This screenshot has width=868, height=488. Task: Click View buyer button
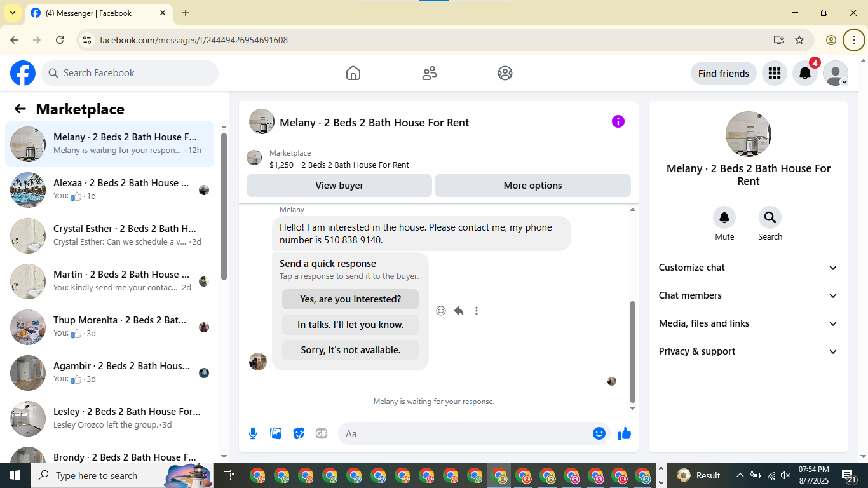click(x=339, y=186)
